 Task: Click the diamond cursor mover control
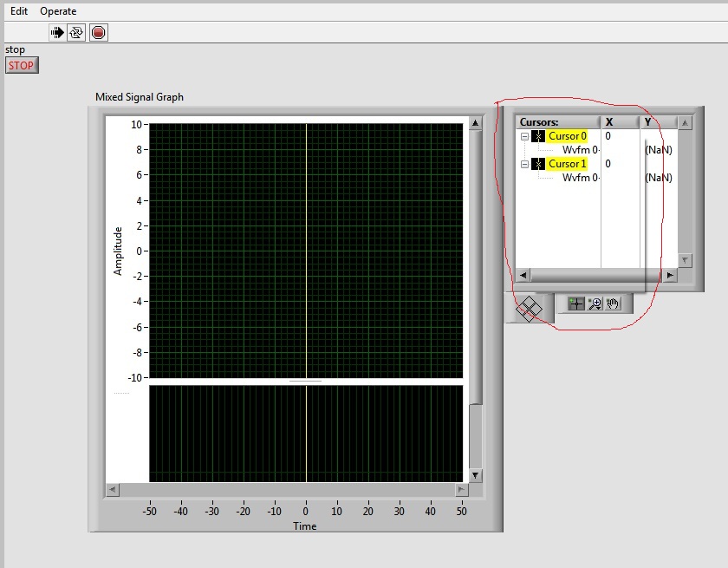[529, 309]
